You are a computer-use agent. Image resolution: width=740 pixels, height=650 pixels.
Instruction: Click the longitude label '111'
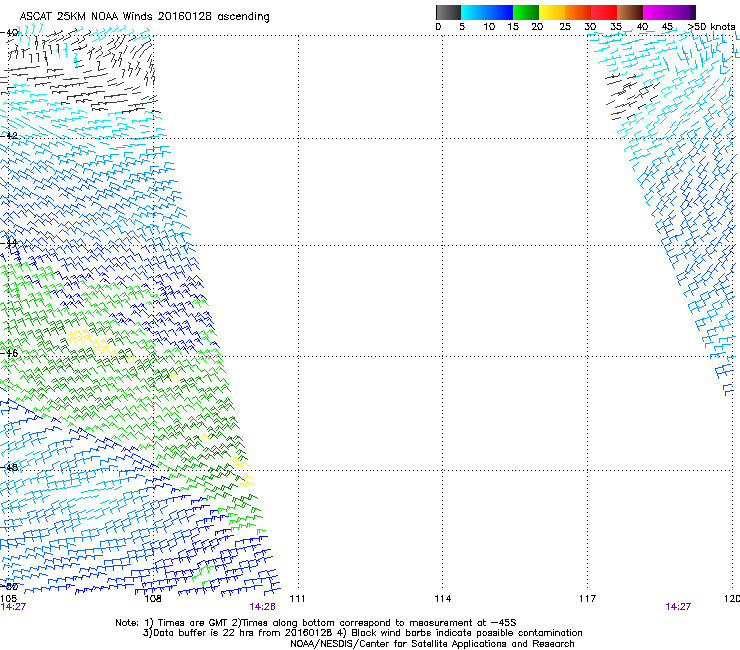(x=297, y=599)
